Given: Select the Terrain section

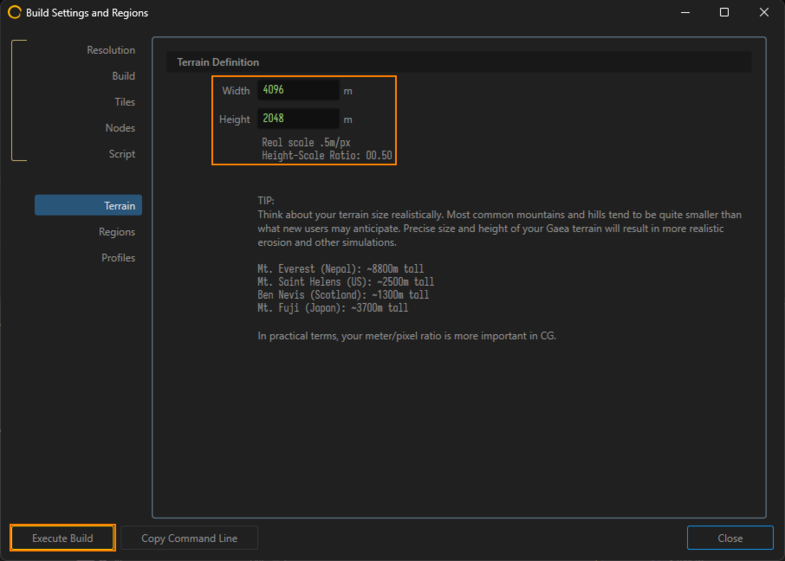Looking at the screenshot, I should [x=88, y=206].
